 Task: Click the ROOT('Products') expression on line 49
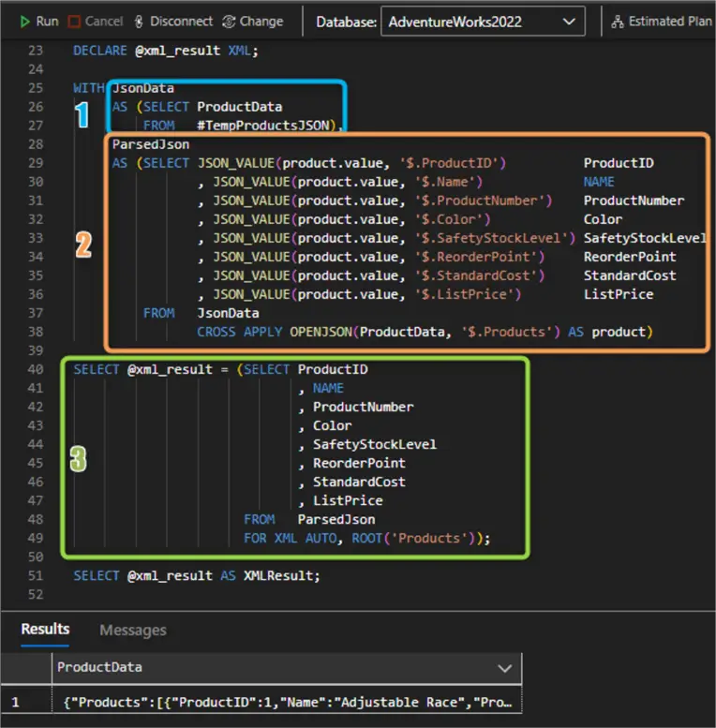(x=413, y=538)
